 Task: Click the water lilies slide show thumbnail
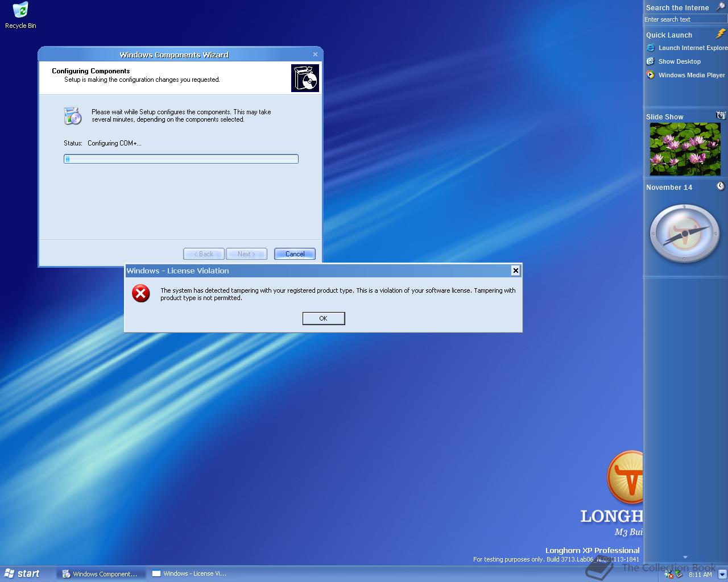pyautogui.click(x=685, y=149)
